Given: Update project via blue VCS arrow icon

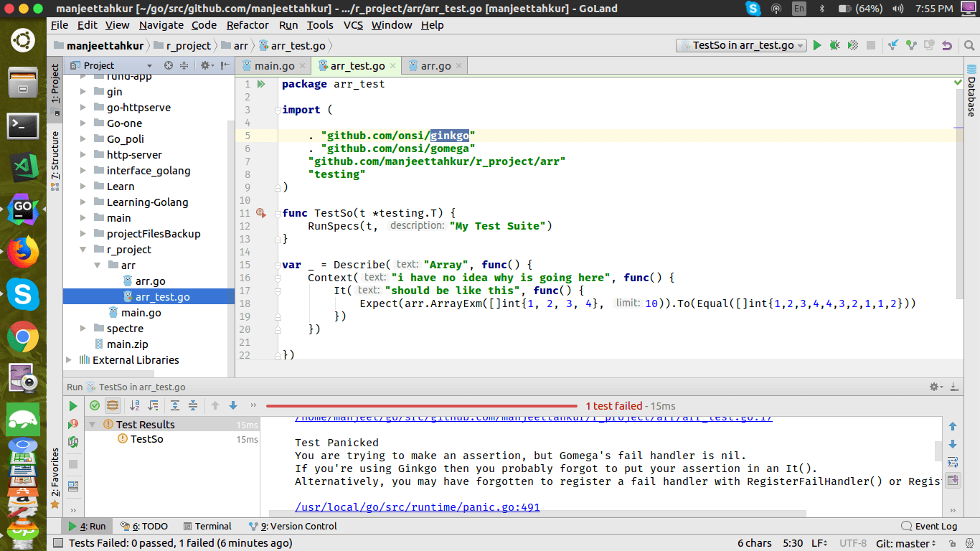Looking at the screenshot, I should [x=893, y=44].
